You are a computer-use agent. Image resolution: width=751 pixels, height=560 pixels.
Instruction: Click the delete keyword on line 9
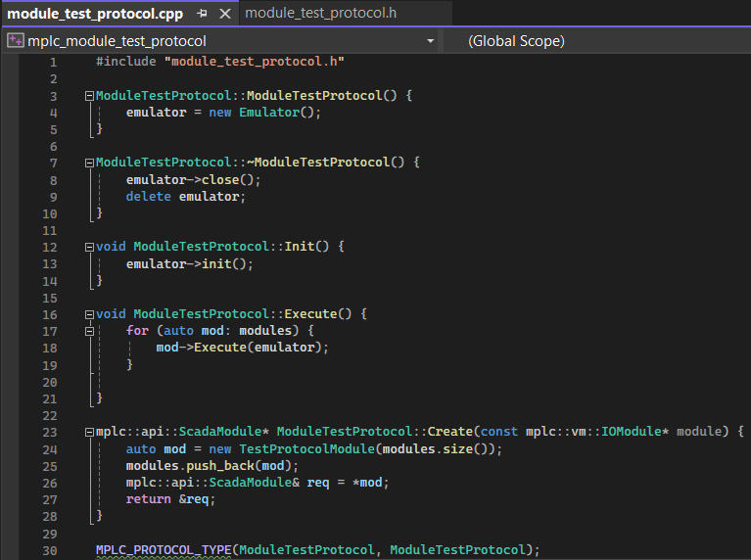(149, 197)
